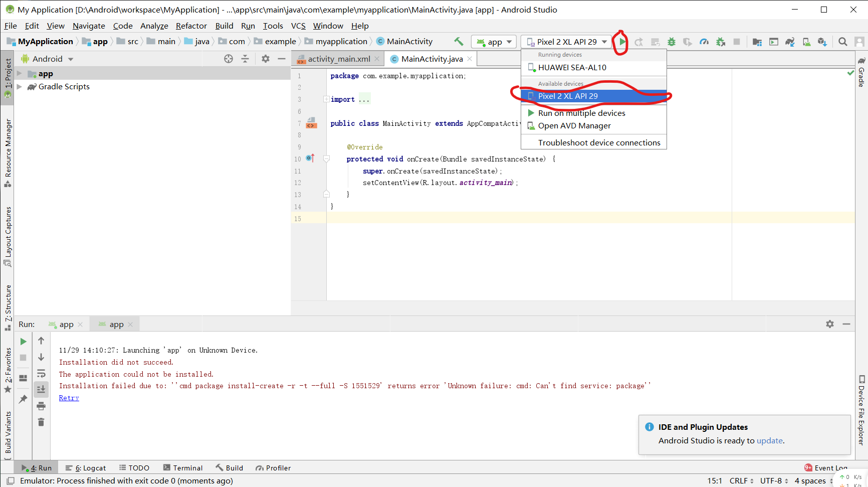Click the Stop button in the toolbar
This screenshot has width=868, height=487.
pyautogui.click(x=737, y=42)
